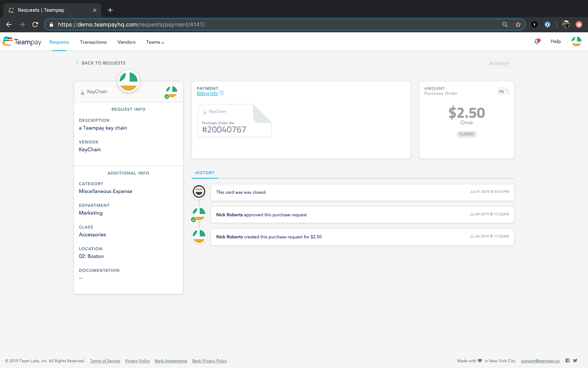The image size is (588, 368).
Task: Click the '02: Boston' location value
Action: (91, 256)
